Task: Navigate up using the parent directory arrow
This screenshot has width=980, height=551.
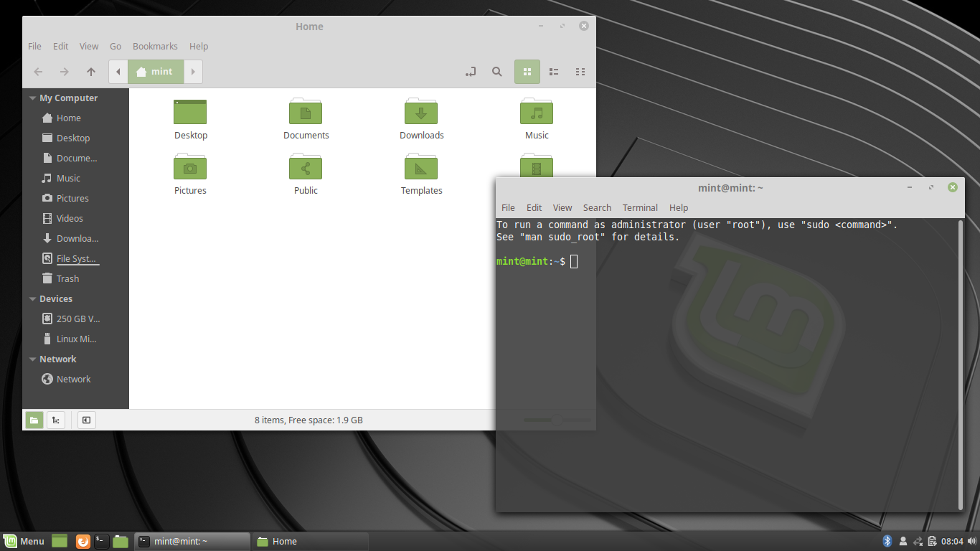Action: pos(90,72)
